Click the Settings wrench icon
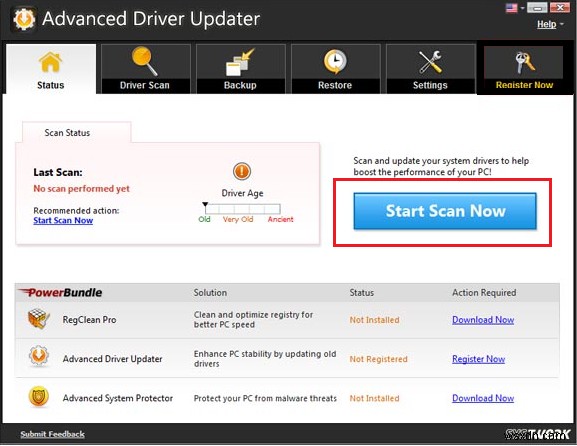This screenshot has width=577, height=446. [x=430, y=61]
